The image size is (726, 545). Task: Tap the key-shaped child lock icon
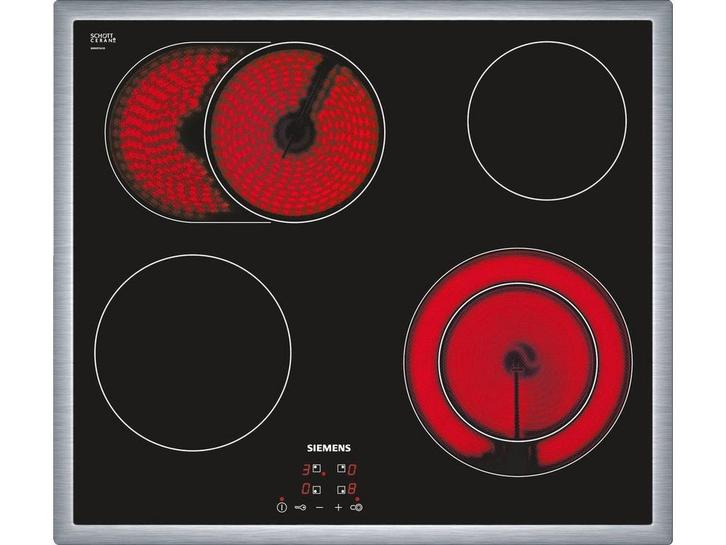point(300,507)
